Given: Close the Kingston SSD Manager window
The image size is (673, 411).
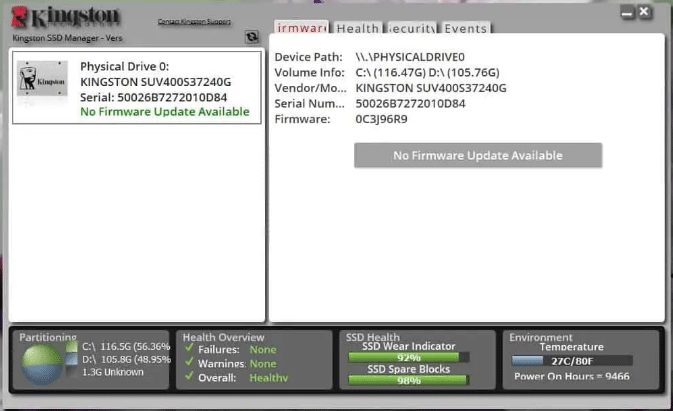Looking at the screenshot, I should coord(644,12).
